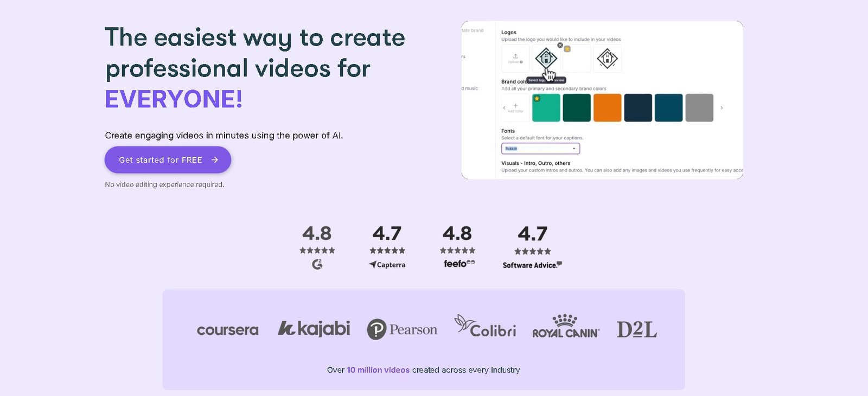
Task: Click the 4.7 score above Capterra
Action: (387, 233)
